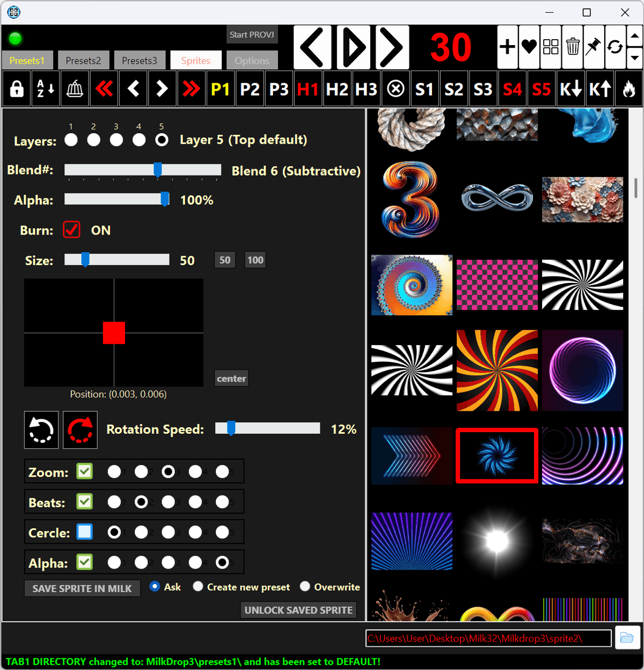Click the circled X cancel icon

[396, 89]
